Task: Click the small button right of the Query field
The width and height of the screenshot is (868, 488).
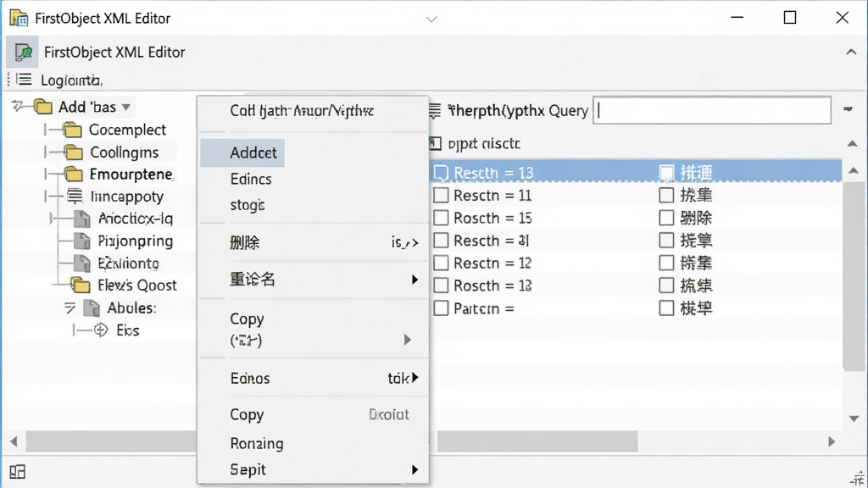Action: click(848, 109)
